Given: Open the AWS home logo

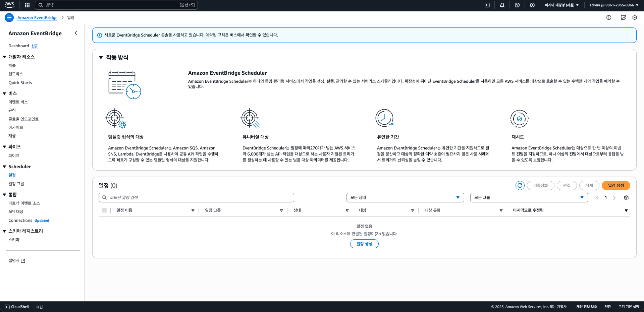Looking at the screenshot, I should (10, 5).
